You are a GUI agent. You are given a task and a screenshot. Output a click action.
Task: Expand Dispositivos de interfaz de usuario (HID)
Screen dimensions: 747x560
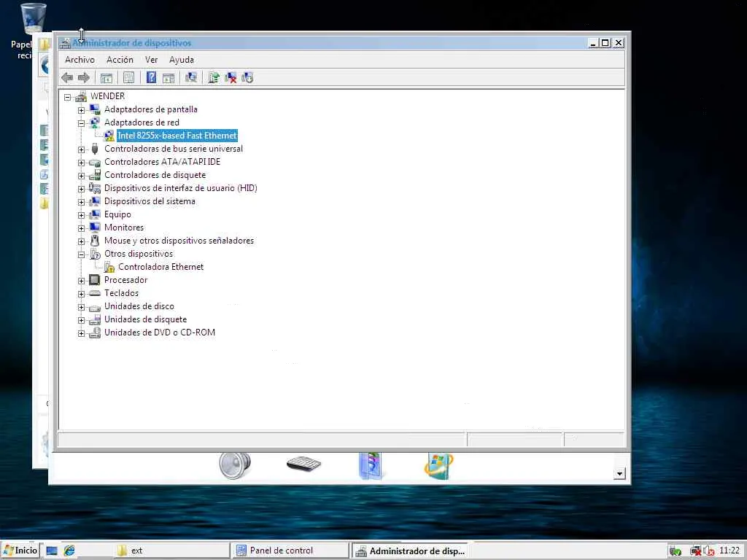pyautogui.click(x=82, y=189)
